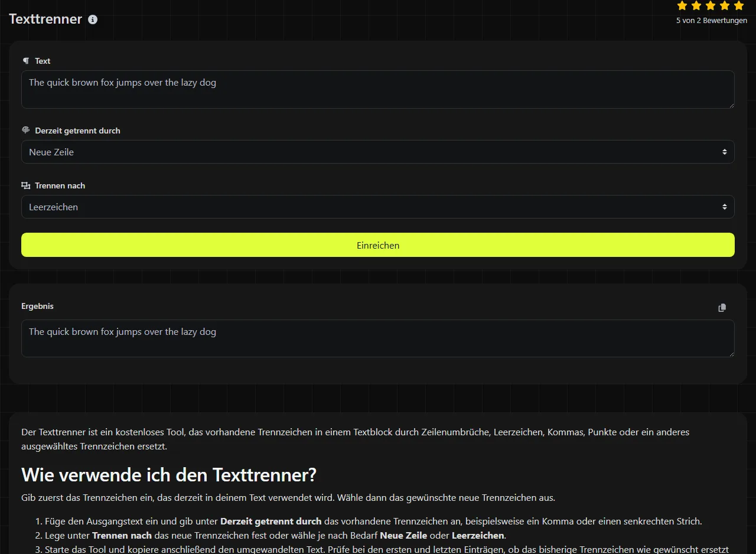The width and height of the screenshot is (756, 554).
Task: Click the heading 'Wie verwende ich den Texttrenner?'
Action: (x=169, y=474)
